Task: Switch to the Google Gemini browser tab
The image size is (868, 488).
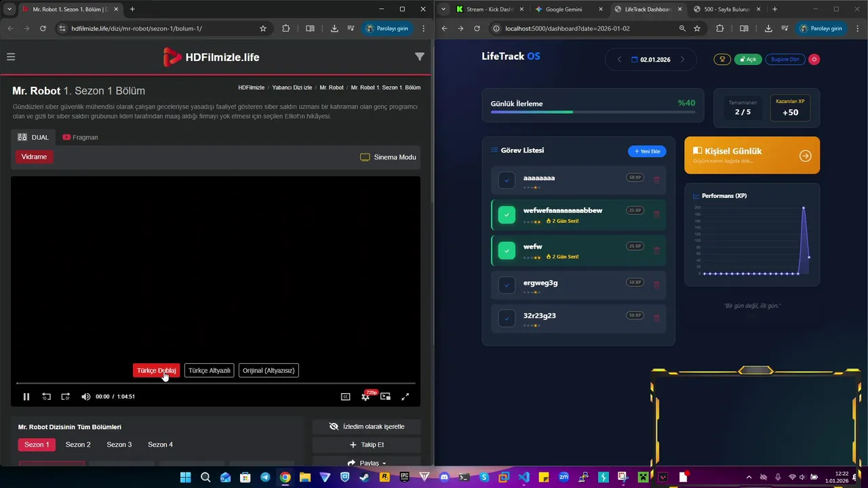Action: point(569,9)
